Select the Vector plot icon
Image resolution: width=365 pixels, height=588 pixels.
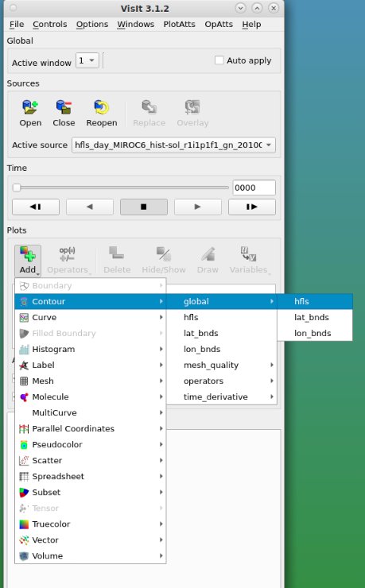24,540
